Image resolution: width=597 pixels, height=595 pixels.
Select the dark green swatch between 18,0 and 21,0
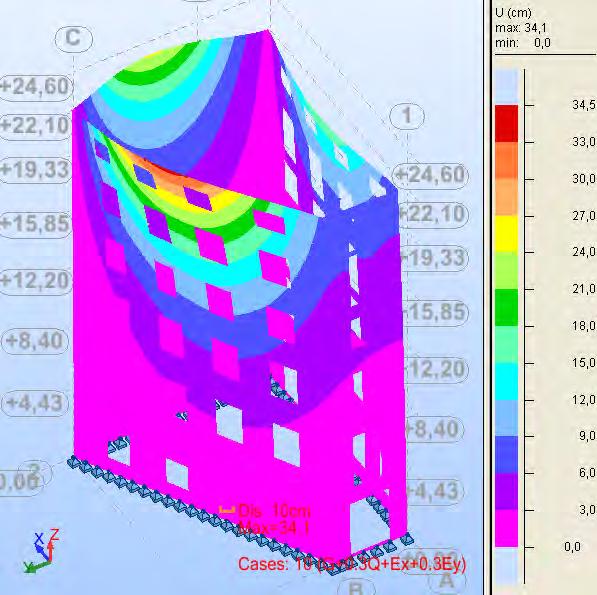pyautogui.click(x=506, y=308)
